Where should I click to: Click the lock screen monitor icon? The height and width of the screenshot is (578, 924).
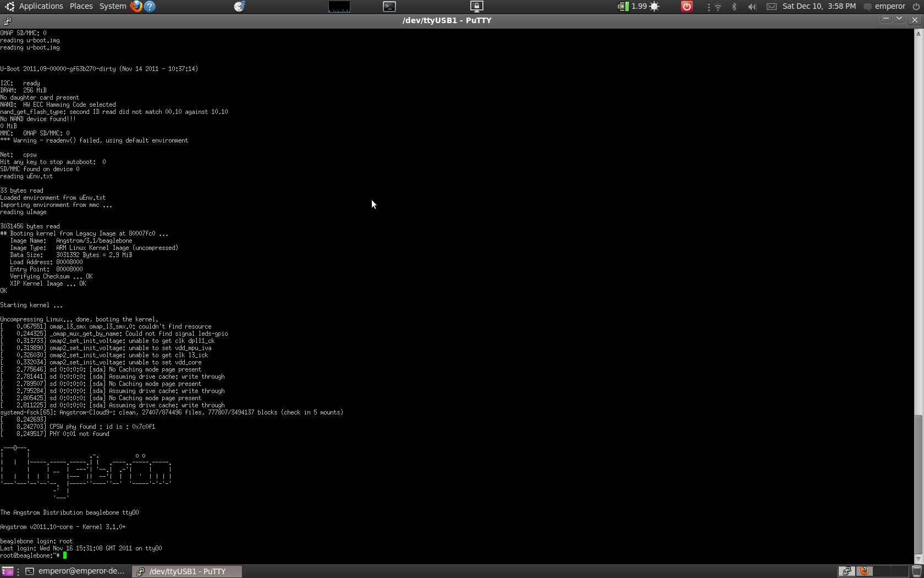[x=477, y=7]
